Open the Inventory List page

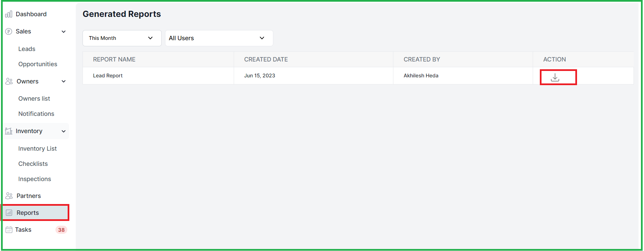[x=38, y=149]
